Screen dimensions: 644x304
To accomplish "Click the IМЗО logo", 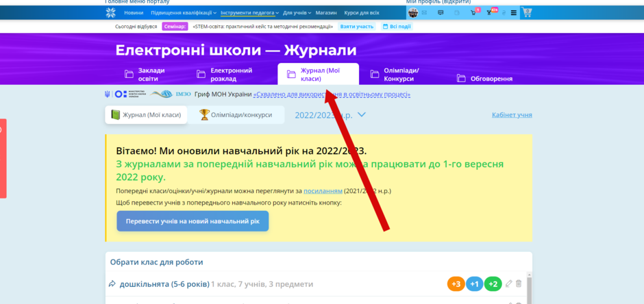I will pyautogui.click(x=171, y=94).
